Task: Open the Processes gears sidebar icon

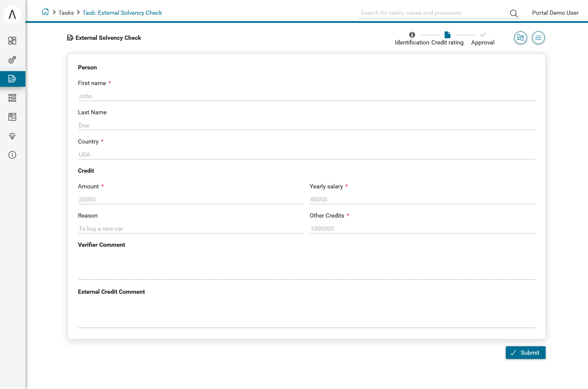Action: (12, 60)
